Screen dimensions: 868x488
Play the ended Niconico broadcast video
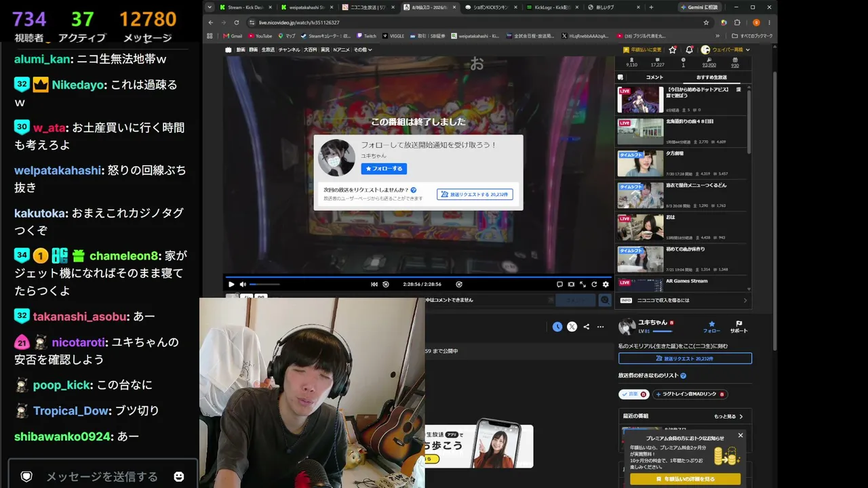[231, 285]
